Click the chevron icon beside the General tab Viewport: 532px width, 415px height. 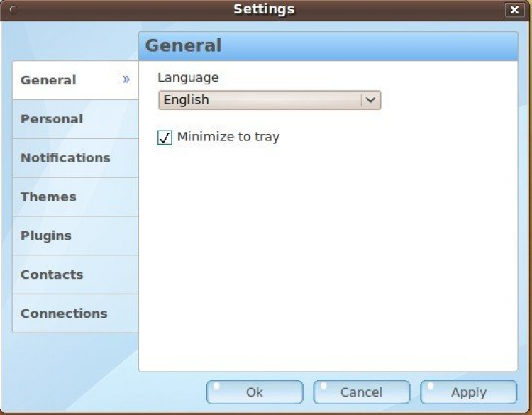click(126, 79)
